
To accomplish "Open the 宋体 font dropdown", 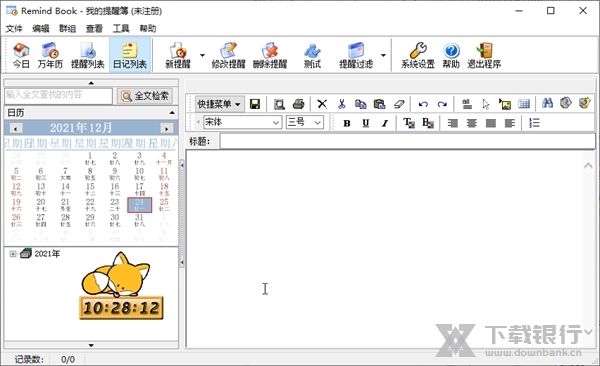I will tap(243, 123).
